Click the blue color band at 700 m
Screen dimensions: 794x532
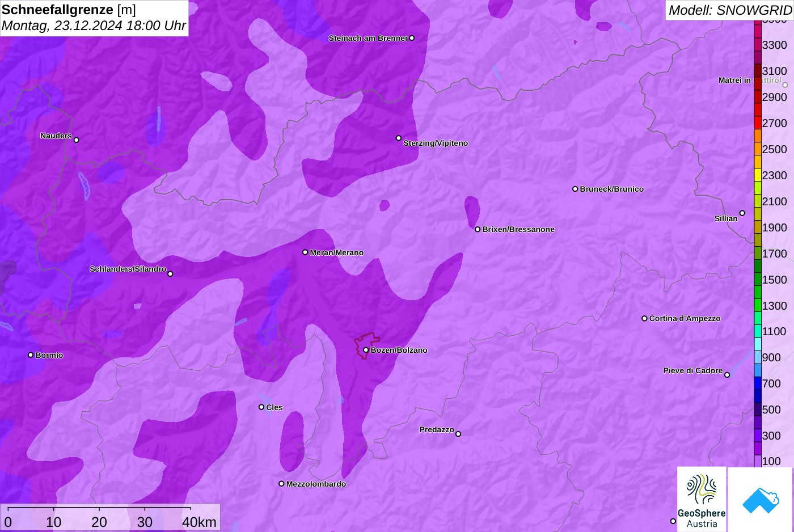(x=758, y=383)
